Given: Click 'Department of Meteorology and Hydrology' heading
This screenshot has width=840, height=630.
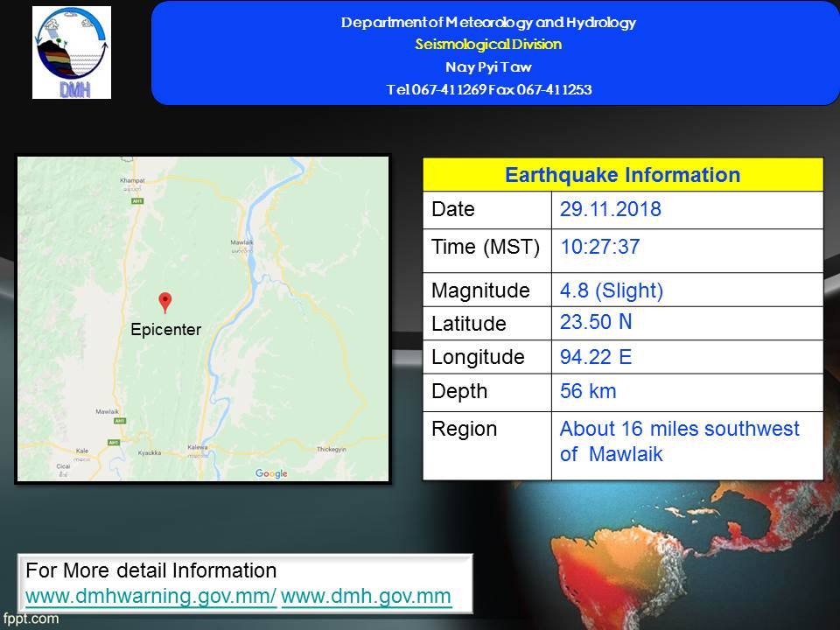Looking at the screenshot, I should coord(488,23).
